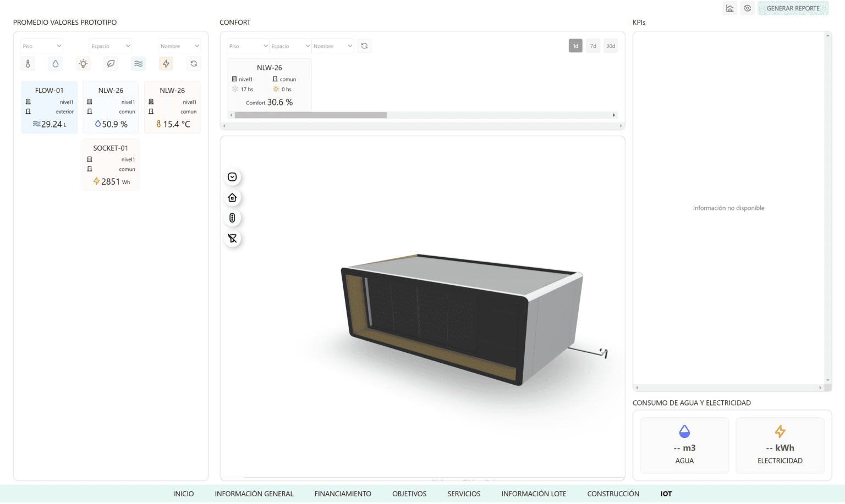The image size is (845, 504).
Task: Select the light bulb illumination filter
Action: (83, 64)
